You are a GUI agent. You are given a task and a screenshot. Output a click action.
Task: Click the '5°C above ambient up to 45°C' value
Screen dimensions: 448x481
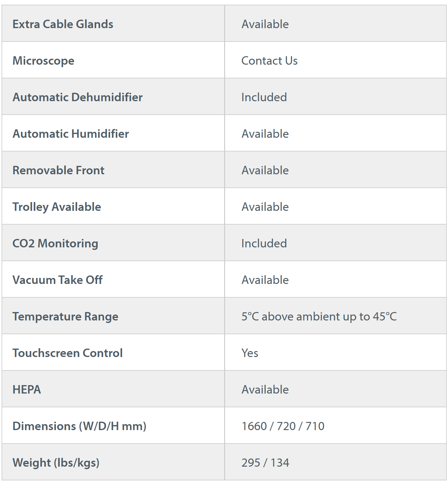click(319, 316)
